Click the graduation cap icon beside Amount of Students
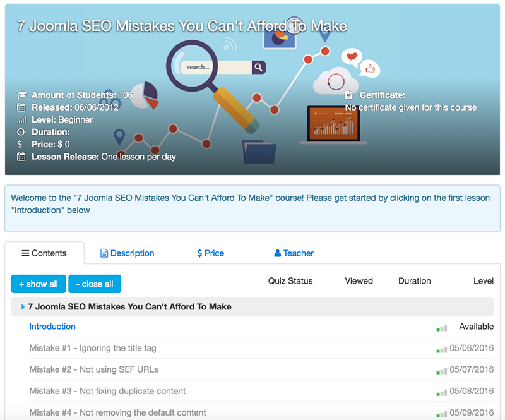This screenshot has width=505, height=420. tap(22, 95)
